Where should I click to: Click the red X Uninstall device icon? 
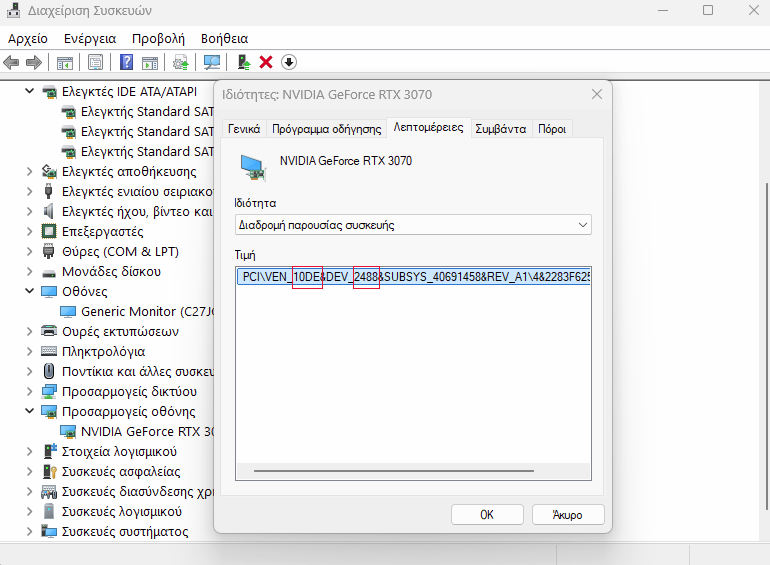tap(266, 62)
